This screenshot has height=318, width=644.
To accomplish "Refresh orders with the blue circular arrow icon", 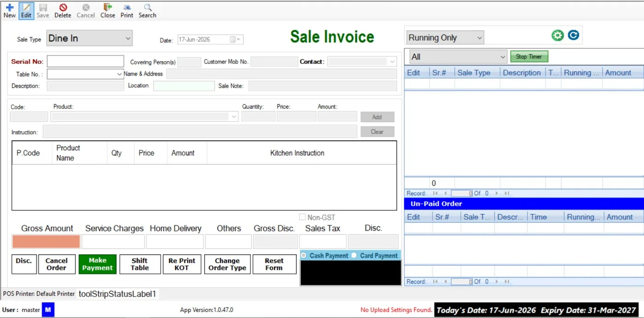I will pyautogui.click(x=573, y=35).
